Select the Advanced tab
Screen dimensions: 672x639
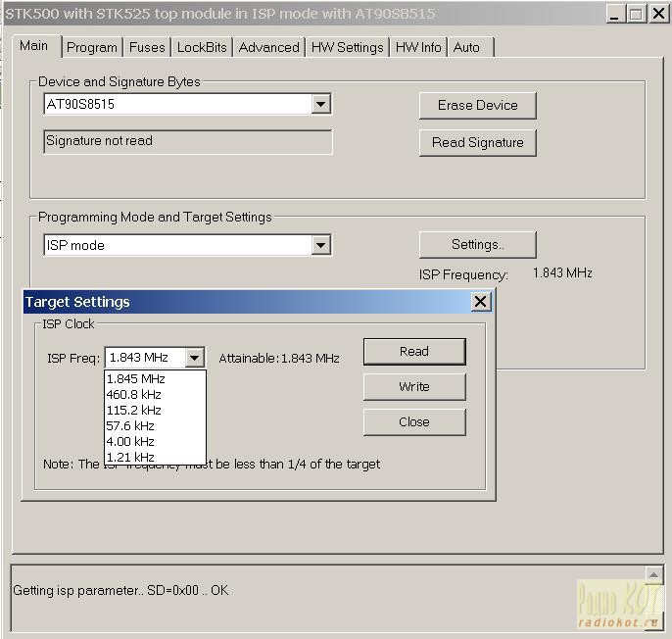[268, 47]
